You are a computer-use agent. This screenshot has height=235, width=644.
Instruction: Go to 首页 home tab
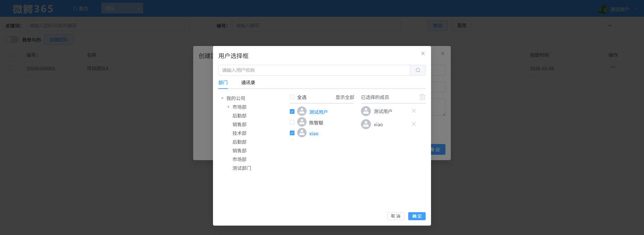click(80, 8)
